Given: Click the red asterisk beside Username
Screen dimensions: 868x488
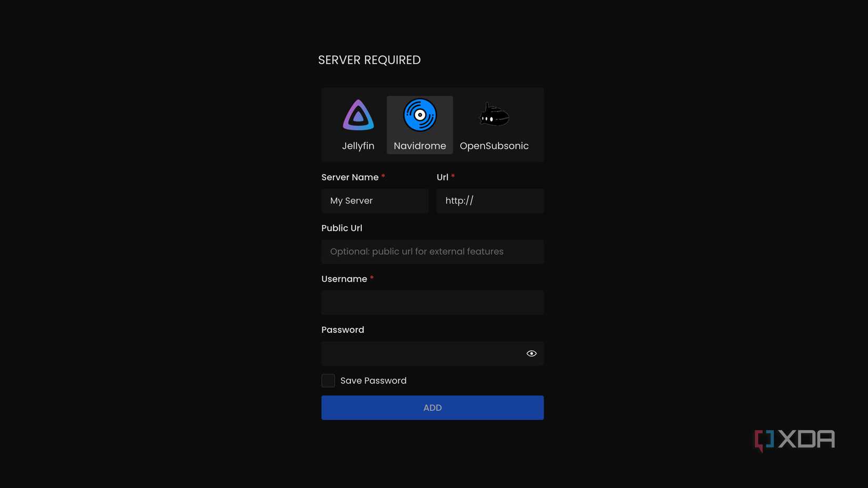Looking at the screenshot, I should (371, 279).
